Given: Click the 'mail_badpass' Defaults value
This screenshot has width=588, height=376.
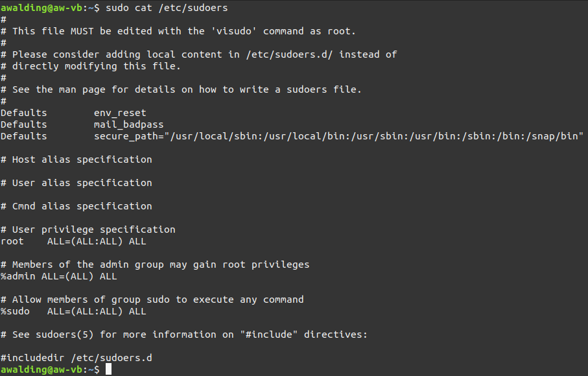Looking at the screenshot, I should click(x=128, y=124).
